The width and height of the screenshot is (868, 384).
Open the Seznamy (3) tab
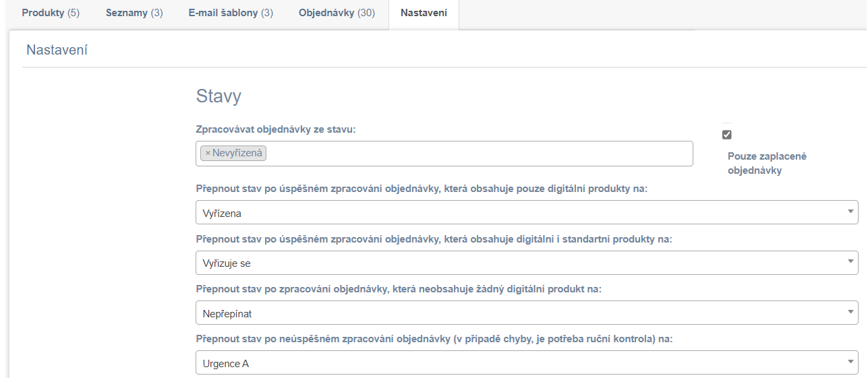(134, 13)
